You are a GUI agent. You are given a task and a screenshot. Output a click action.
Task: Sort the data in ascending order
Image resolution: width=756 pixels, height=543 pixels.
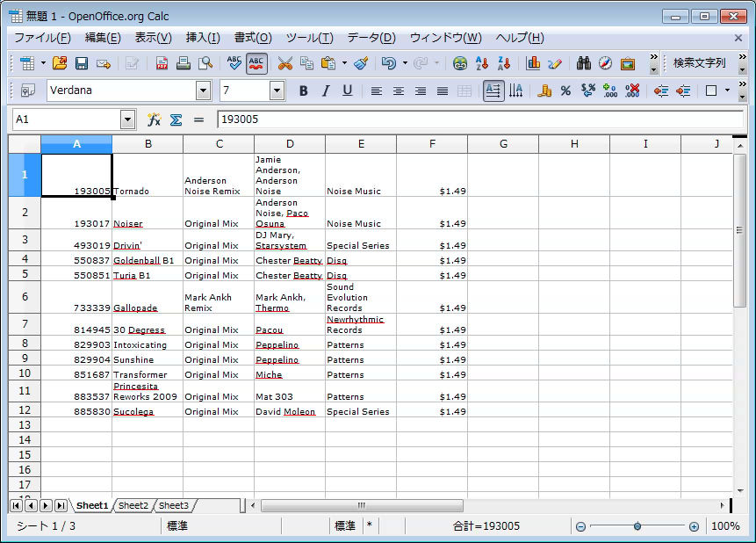(482, 63)
